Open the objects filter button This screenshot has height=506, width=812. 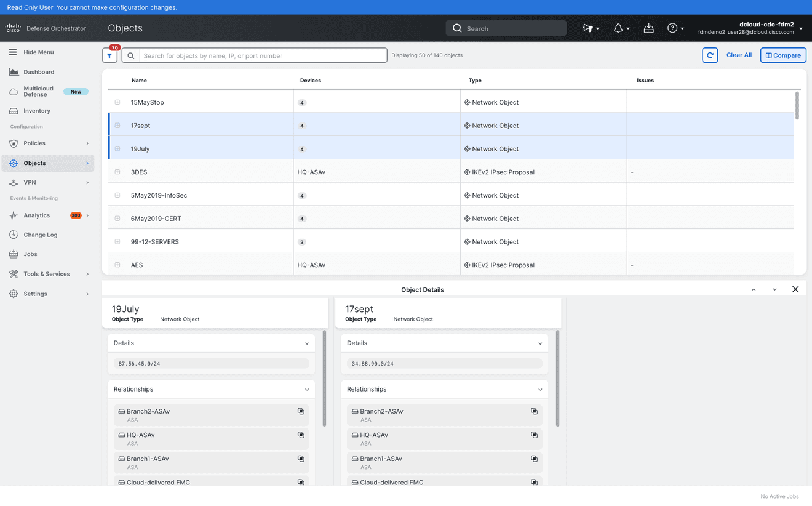(109, 55)
